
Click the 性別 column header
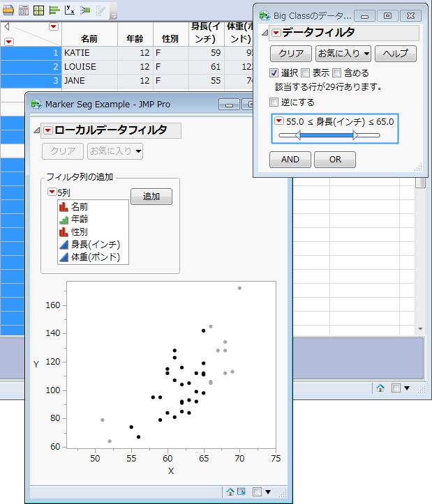tap(170, 34)
